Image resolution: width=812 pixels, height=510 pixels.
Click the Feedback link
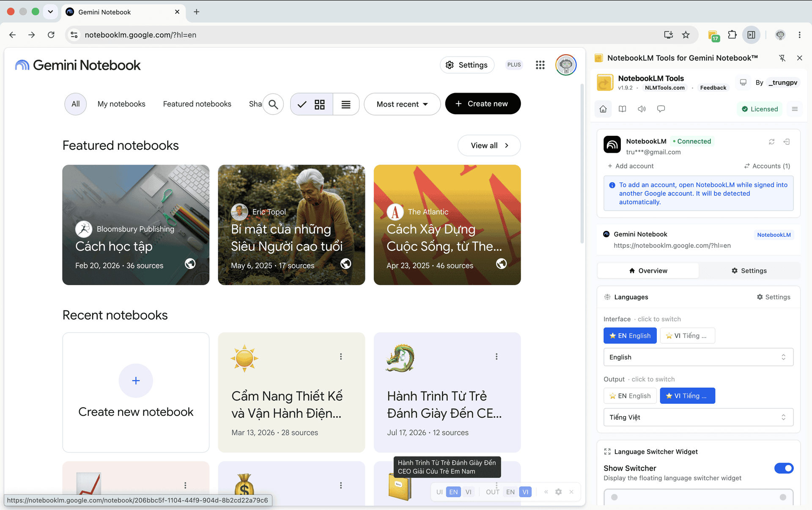pos(713,88)
